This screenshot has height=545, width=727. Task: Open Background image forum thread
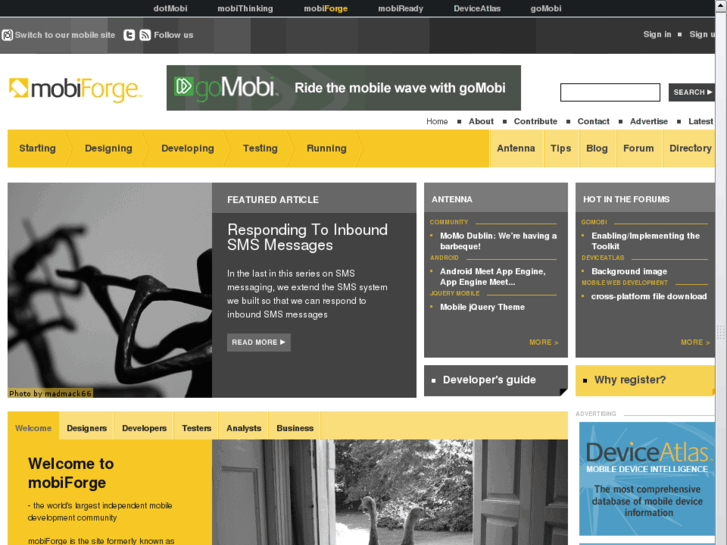click(x=629, y=271)
